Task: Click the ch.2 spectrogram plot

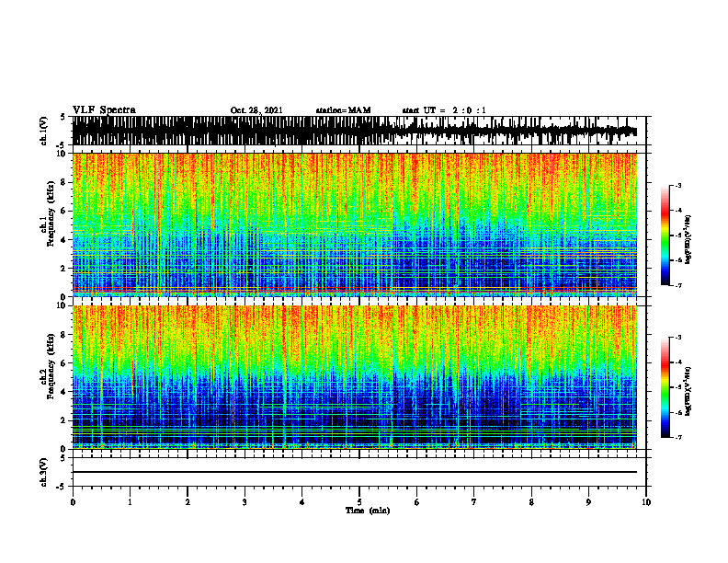Action: pos(354,377)
